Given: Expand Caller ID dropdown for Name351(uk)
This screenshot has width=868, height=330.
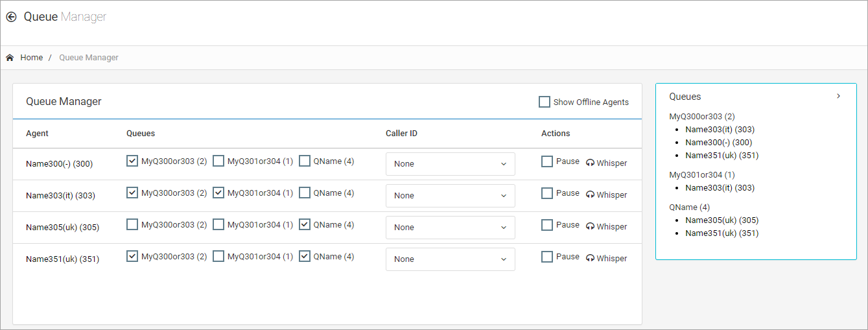Looking at the screenshot, I should pos(450,259).
